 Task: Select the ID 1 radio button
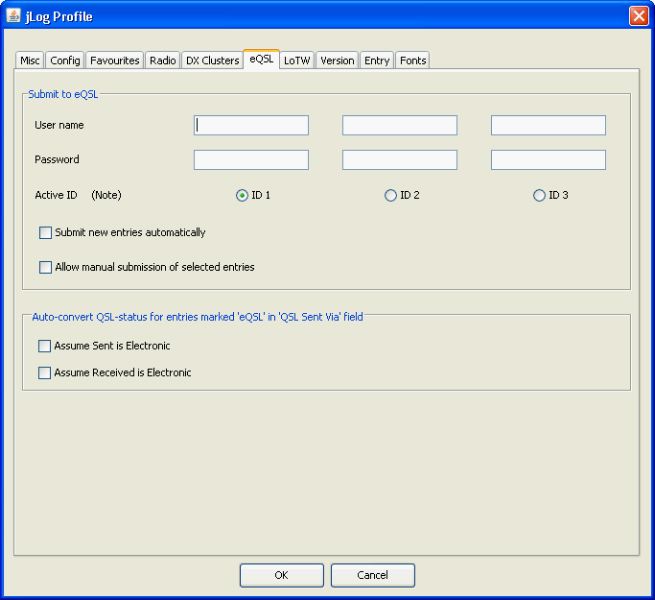coord(242,196)
